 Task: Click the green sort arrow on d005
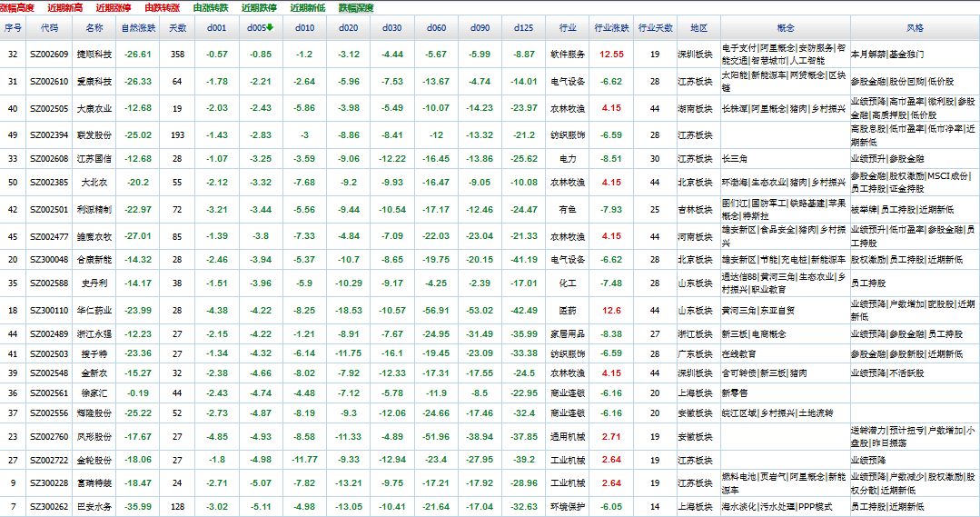pos(270,27)
